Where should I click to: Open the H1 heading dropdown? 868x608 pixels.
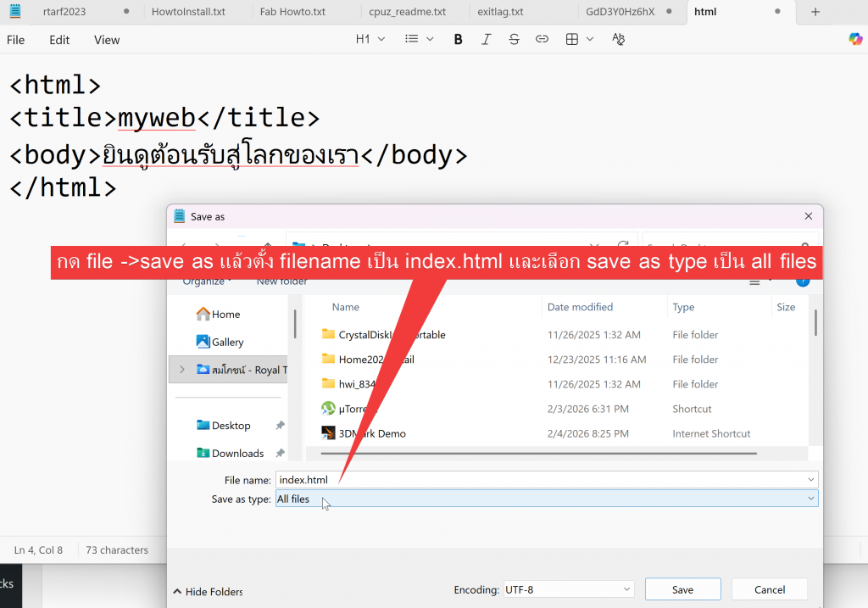coord(370,39)
